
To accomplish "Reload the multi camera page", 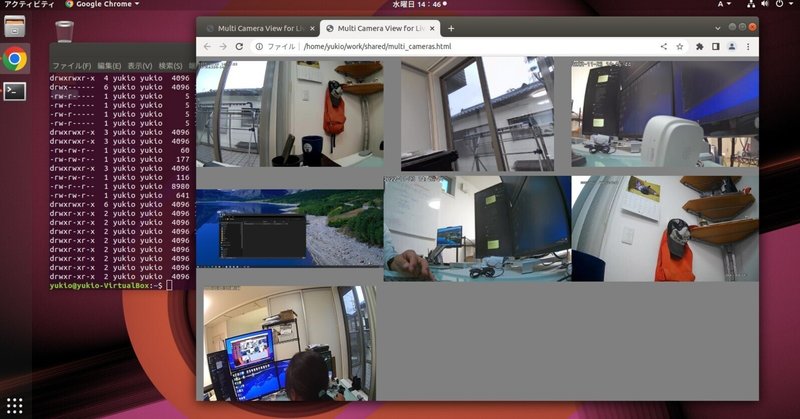I will coord(239,46).
